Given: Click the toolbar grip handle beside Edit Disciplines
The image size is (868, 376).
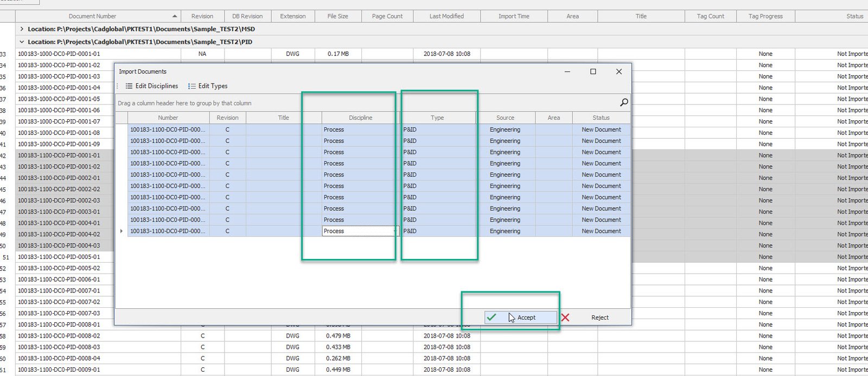Looking at the screenshot, I should click(x=118, y=86).
